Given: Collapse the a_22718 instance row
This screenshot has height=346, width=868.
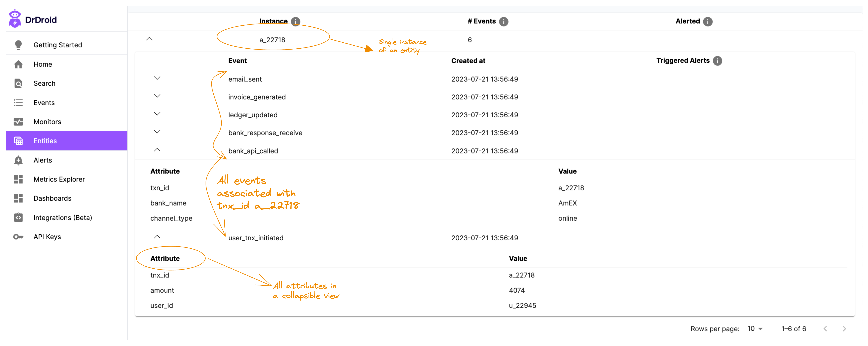Looking at the screenshot, I should pyautogui.click(x=149, y=39).
